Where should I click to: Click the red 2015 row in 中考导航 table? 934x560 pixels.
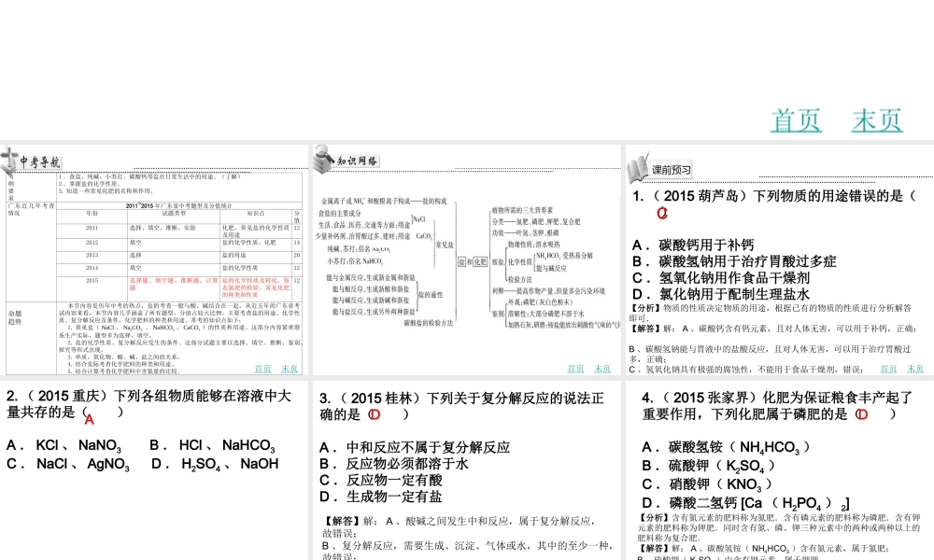click(x=179, y=287)
